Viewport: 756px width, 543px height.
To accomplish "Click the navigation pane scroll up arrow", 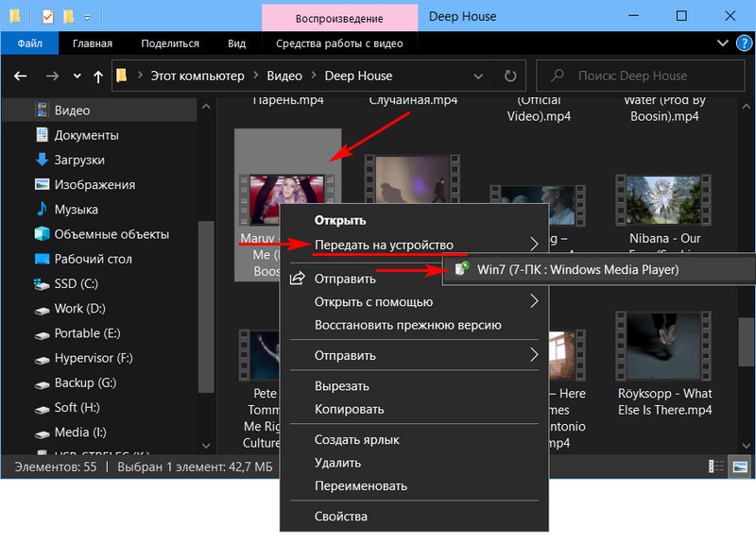I will 206,107.
